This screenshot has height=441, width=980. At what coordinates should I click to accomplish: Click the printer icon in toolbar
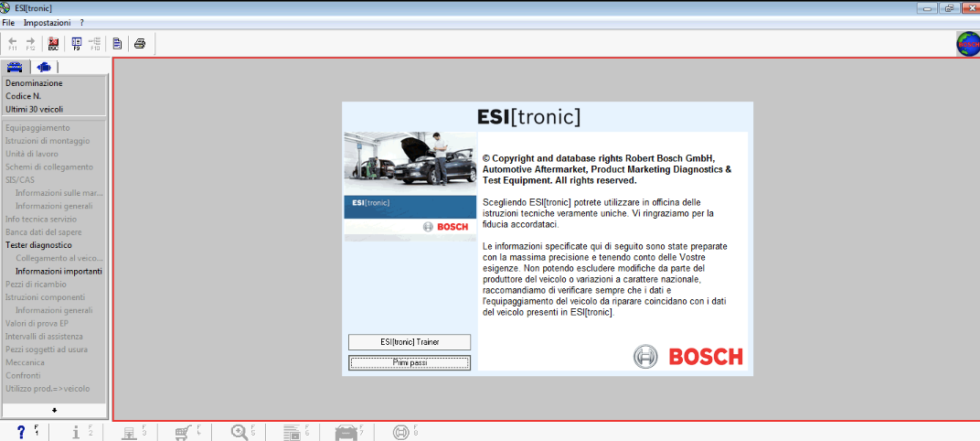click(x=140, y=43)
